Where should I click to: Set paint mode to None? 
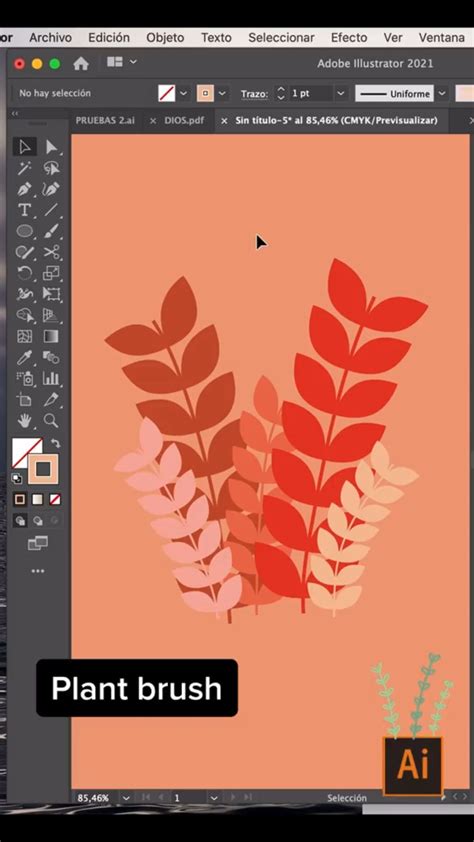tap(55, 500)
